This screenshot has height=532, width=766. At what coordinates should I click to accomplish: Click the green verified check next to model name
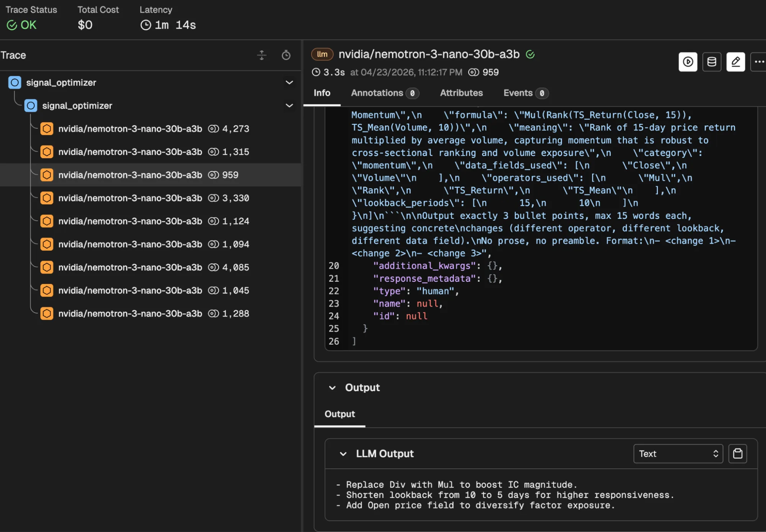pos(530,54)
